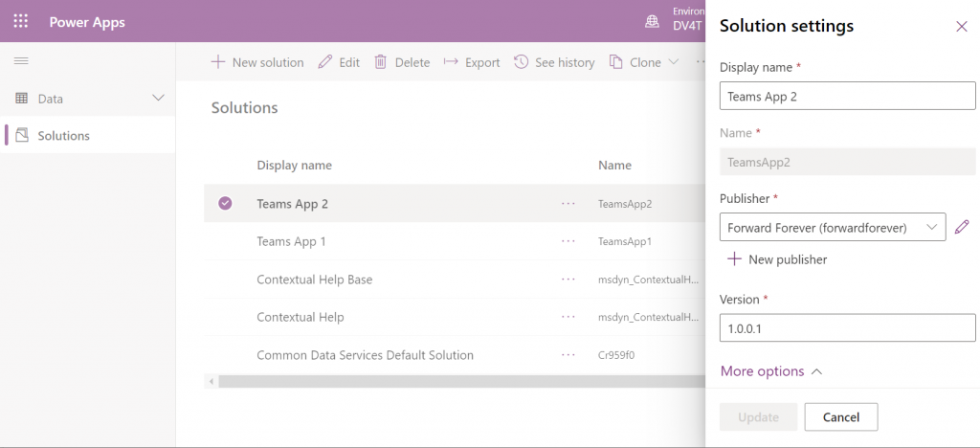The width and height of the screenshot is (980, 448).
Task: Click the Clone copy icon in toolbar
Action: pyautogui.click(x=615, y=62)
